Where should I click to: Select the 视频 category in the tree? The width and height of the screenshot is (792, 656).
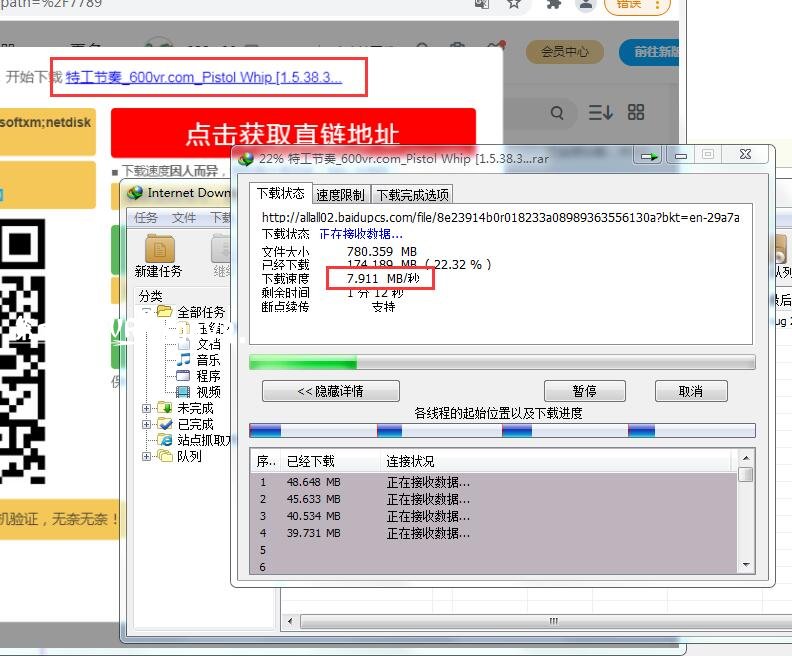point(208,392)
